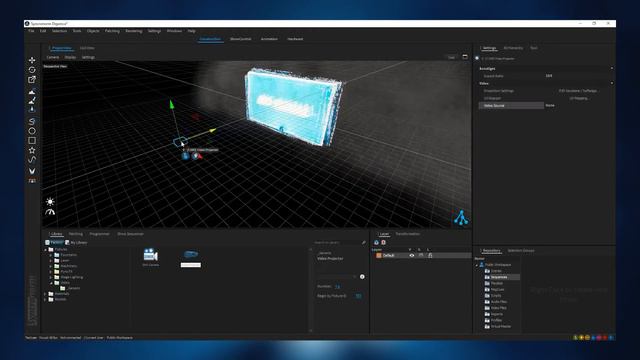Screen dimensions: 640x360
Task: Expand the Models folder
Action: [x=46, y=299]
